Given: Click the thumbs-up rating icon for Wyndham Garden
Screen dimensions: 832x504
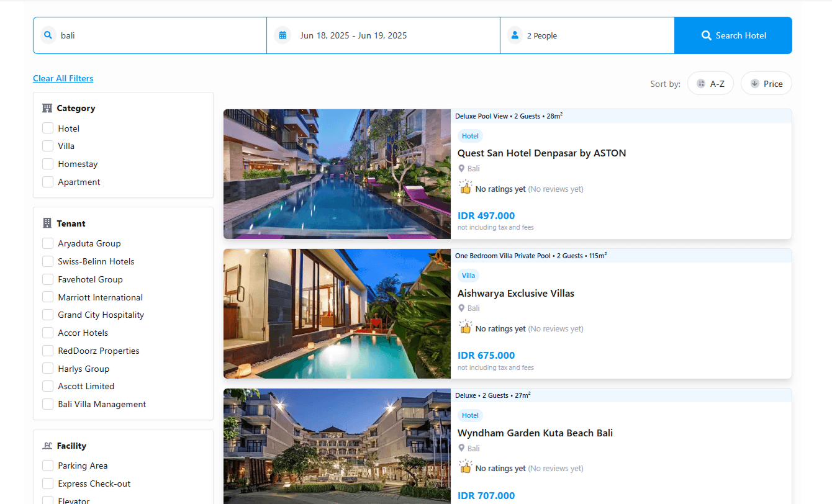Looking at the screenshot, I should (465, 467).
